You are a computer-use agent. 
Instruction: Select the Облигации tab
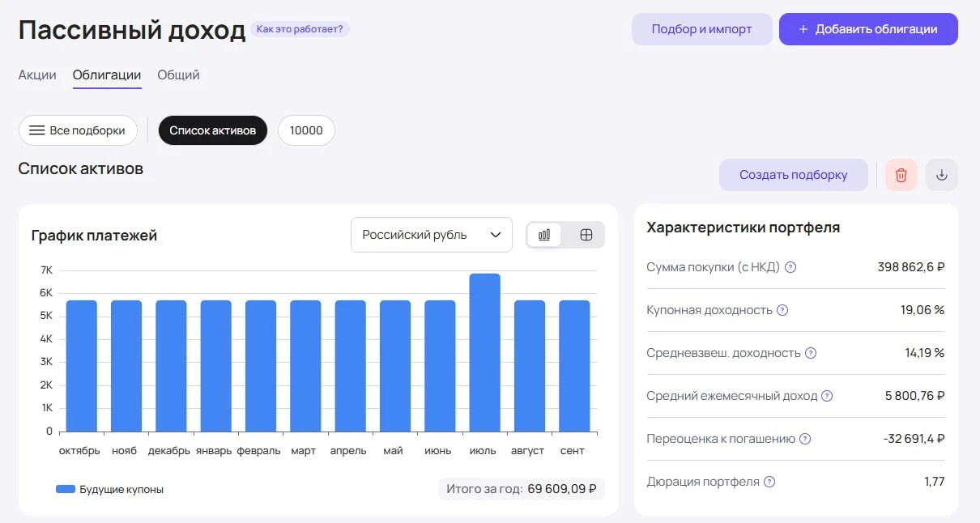(x=107, y=75)
